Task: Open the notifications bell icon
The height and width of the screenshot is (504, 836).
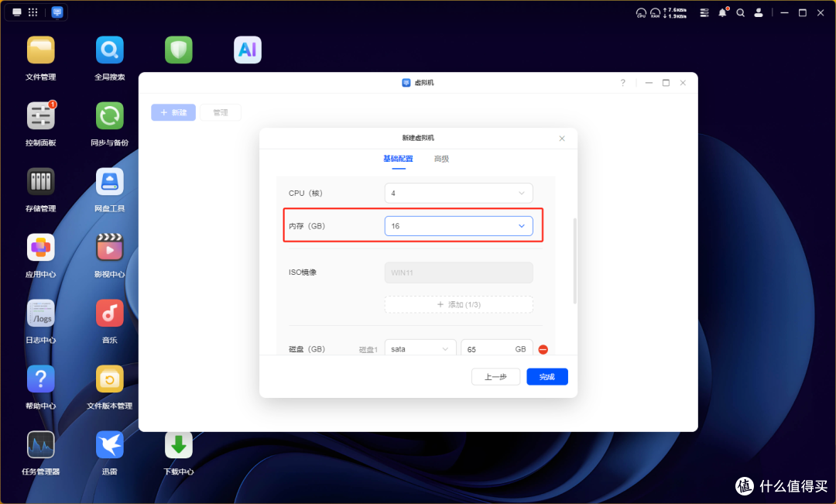Action: click(723, 12)
